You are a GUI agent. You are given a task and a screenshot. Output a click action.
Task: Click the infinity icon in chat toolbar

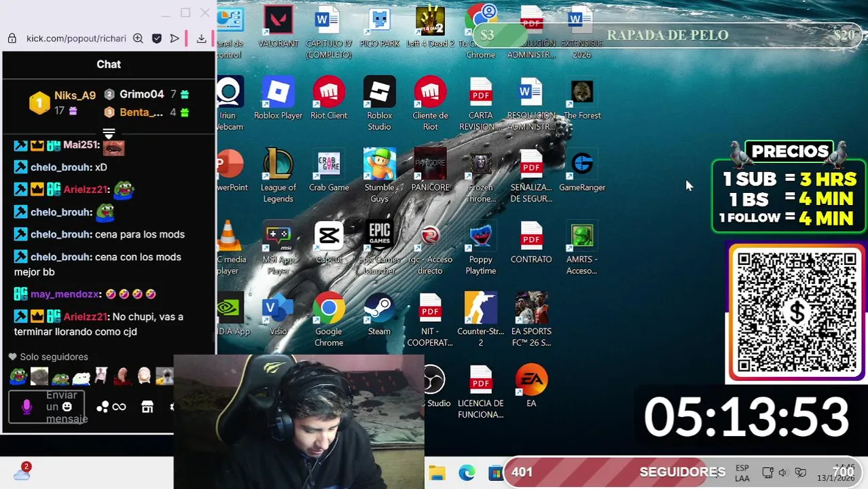click(x=120, y=407)
